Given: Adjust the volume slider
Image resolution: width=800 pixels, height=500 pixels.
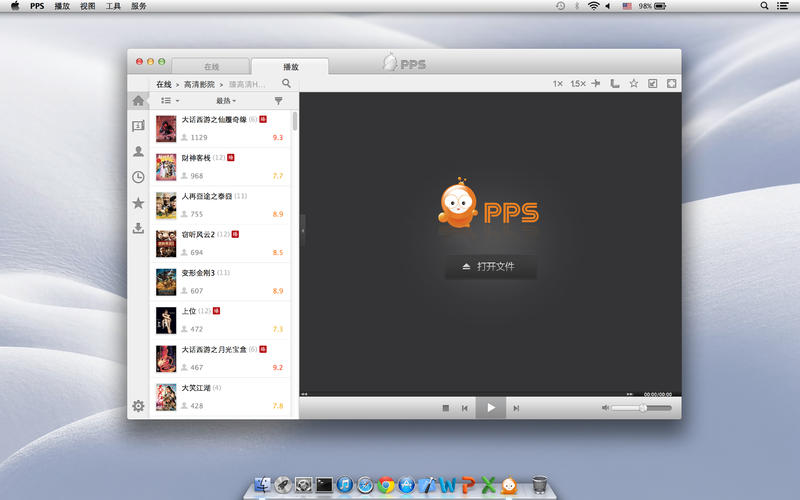Looking at the screenshot, I should pyautogui.click(x=642, y=408).
